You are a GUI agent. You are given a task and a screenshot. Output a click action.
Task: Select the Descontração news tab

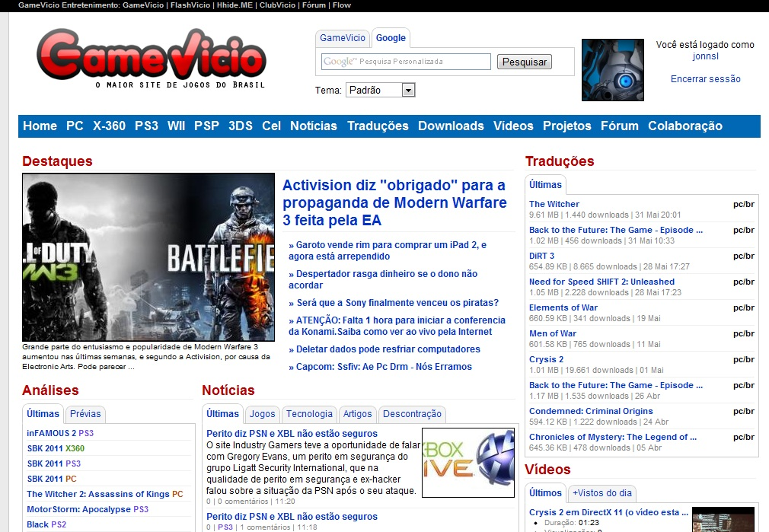412,414
